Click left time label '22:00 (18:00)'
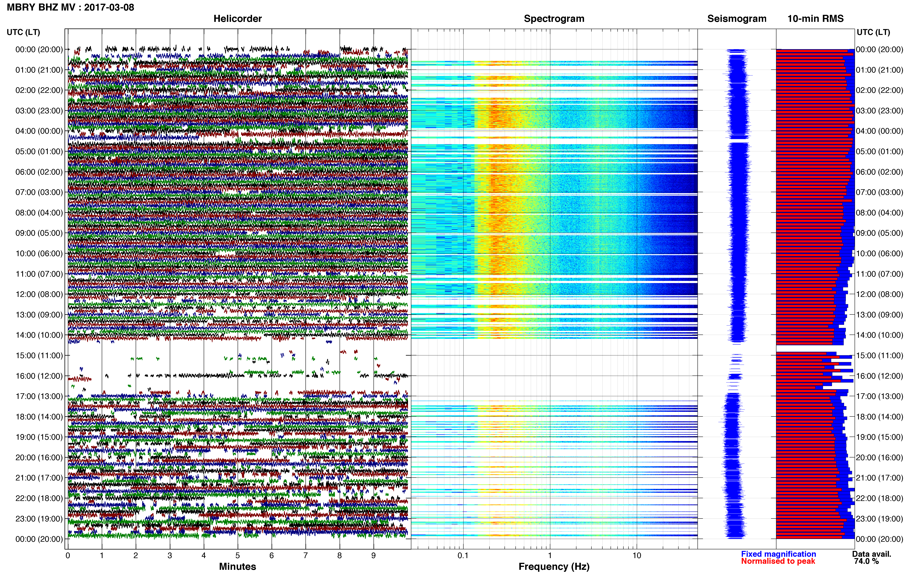 point(39,498)
